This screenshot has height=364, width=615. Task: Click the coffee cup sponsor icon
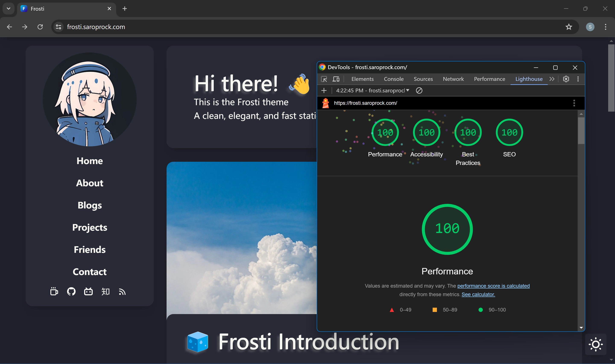coord(54,291)
